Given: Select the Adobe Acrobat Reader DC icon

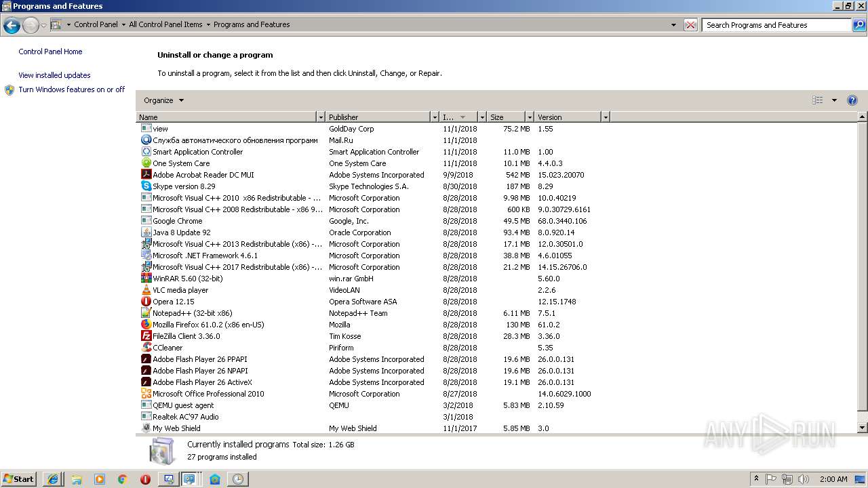Looking at the screenshot, I should point(146,175).
